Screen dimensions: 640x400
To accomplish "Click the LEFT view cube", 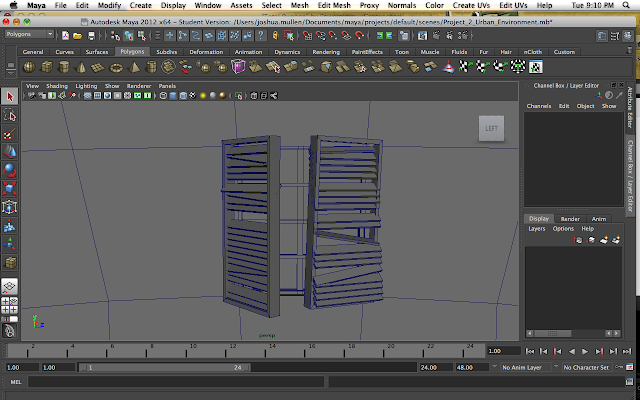I will coord(490,128).
